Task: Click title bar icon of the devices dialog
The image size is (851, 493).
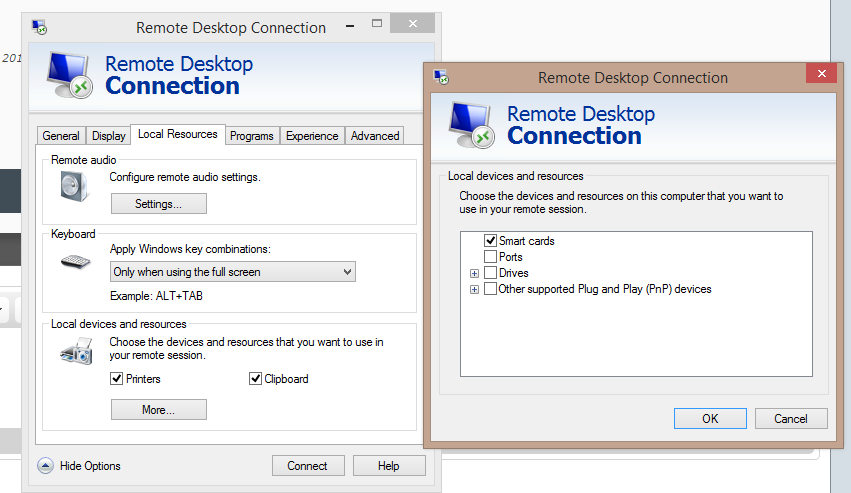Action: (441, 77)
